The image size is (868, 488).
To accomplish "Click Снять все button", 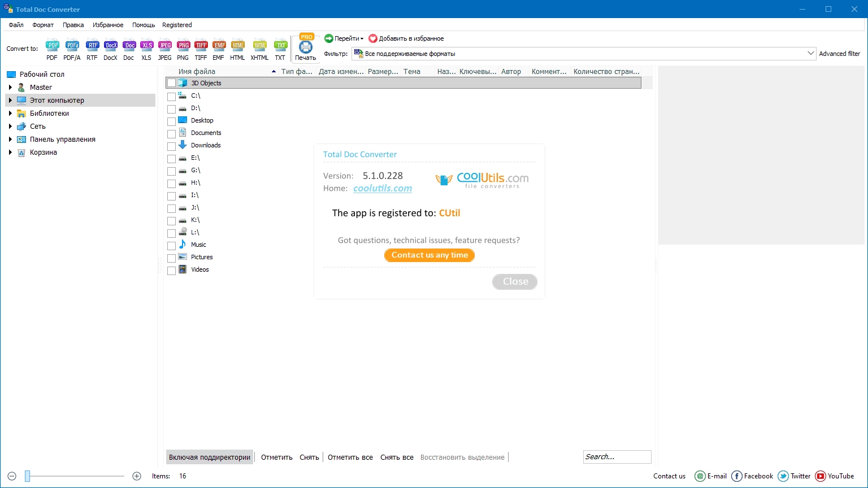I will coord(397,457).
